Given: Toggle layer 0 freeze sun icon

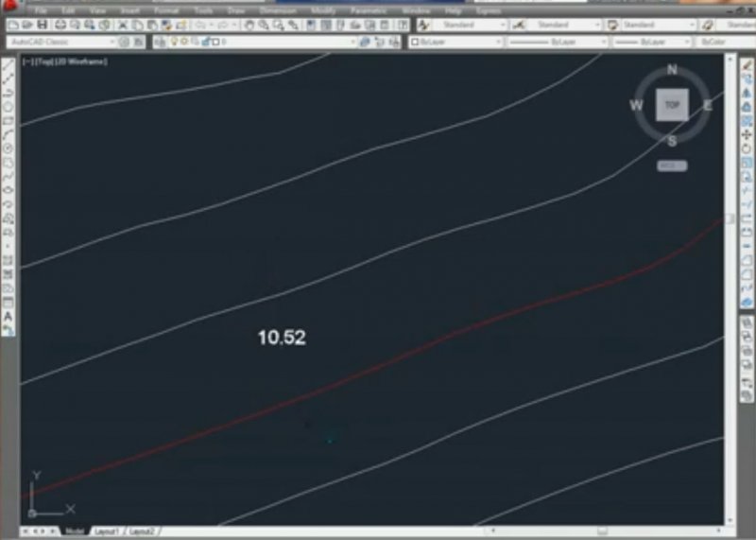Looking at the screenshot, I should (184, 42).
